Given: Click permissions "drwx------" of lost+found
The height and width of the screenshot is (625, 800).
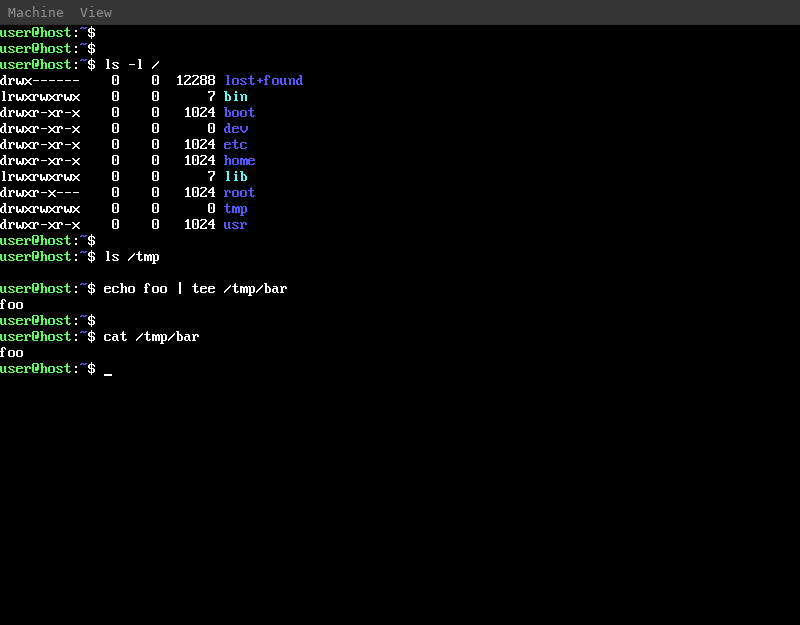Looking at the screenshot, I should tap(40, 81).
